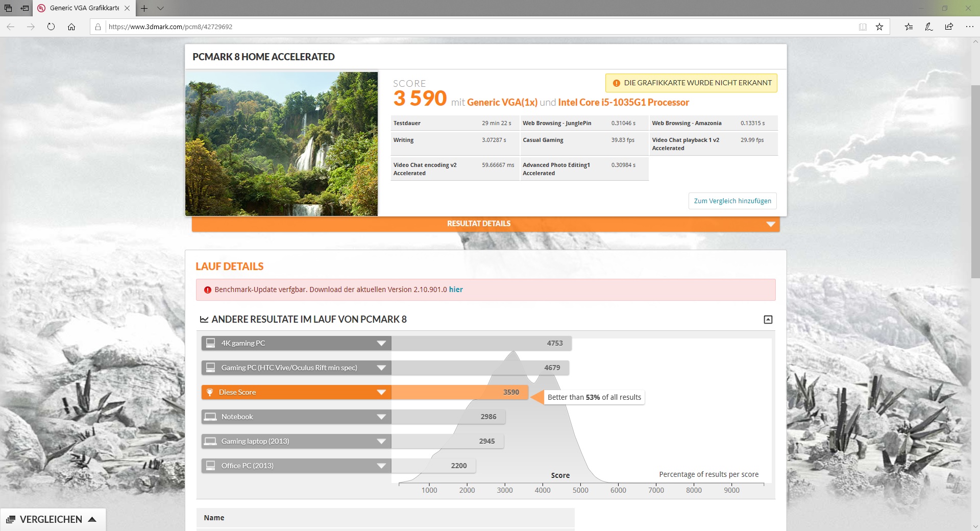Click Gaming PC HTC Vive monitor icon
Viewport: 980px width, 531px height.
click(210, 368)
